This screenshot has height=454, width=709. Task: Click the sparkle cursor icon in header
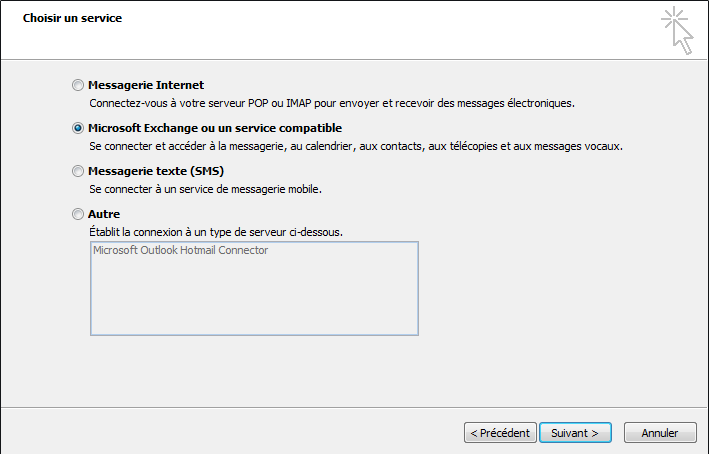[677, 29]
